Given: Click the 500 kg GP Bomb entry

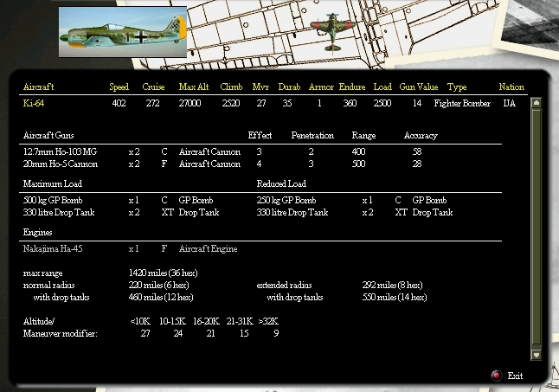Looking at the screenshot, I should pos(53,200).
